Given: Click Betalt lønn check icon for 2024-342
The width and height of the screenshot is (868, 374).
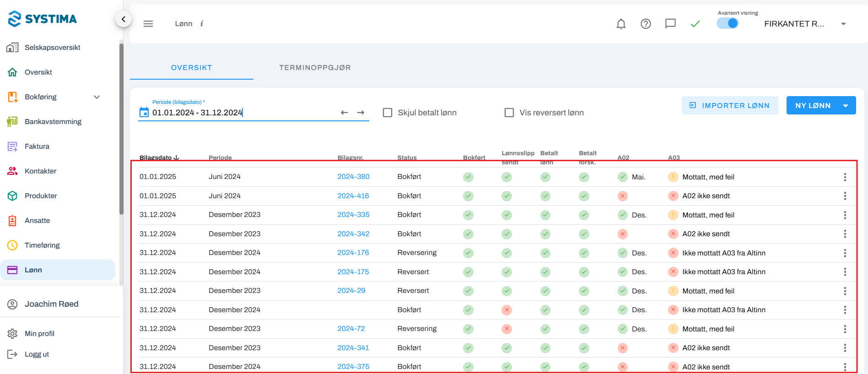Looking at the screenshot, I should pyautogui.click(x=545, y=234).
